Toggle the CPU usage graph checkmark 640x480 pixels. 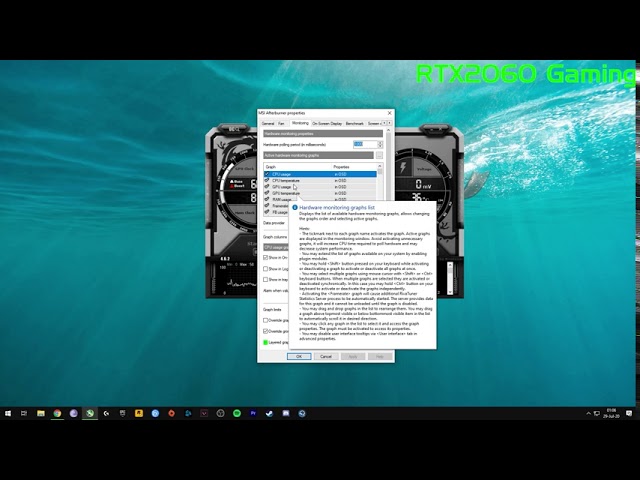pos(267,174)
